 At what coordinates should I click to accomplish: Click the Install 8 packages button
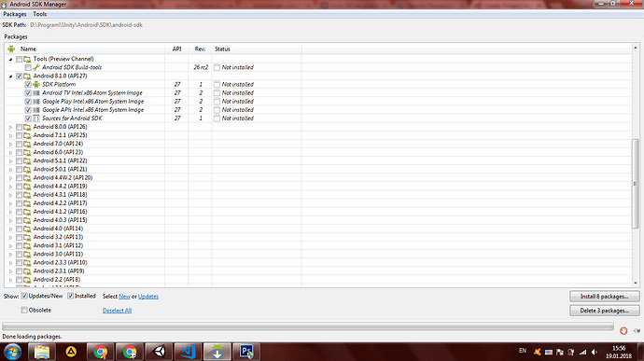pyautogui.click(x=605, y=296)
